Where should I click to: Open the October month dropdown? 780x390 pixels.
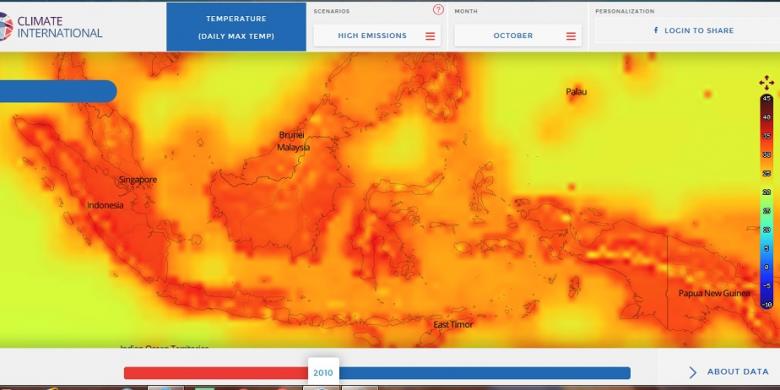click(x=517, y=36)
